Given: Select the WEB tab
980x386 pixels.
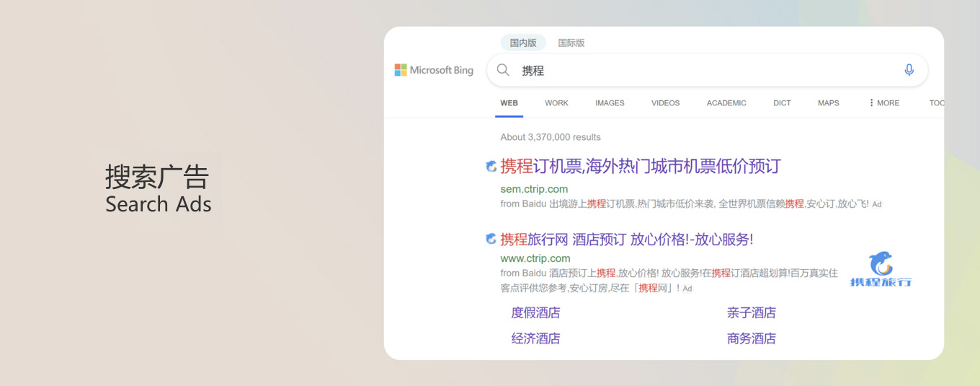Looking at the screenshot, I should click(x=509, y=103).
